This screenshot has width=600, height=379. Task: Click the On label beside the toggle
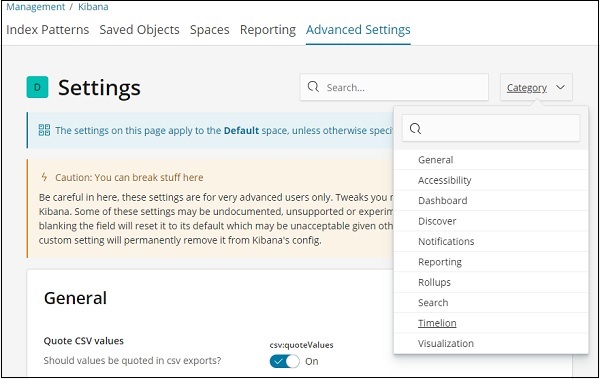click(x=311, y=361)
